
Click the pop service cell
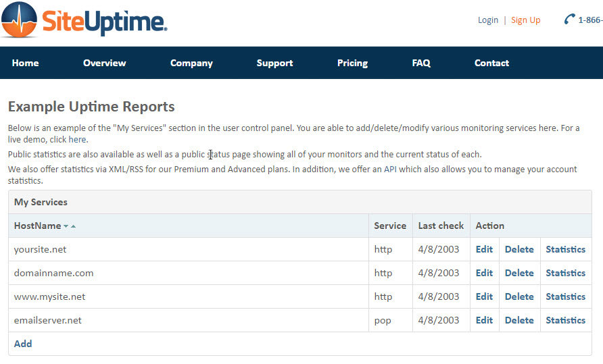click(x=391, y=320)
